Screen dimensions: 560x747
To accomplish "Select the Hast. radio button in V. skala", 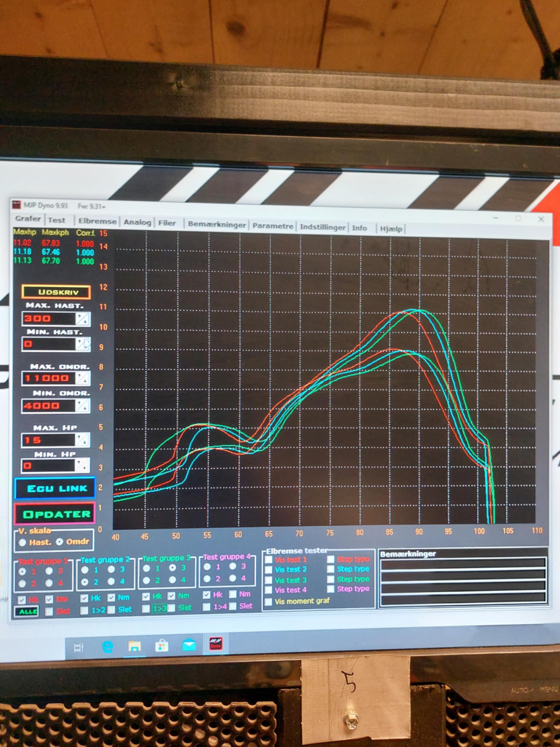I will pyautogui.click(x=22, y=542).
